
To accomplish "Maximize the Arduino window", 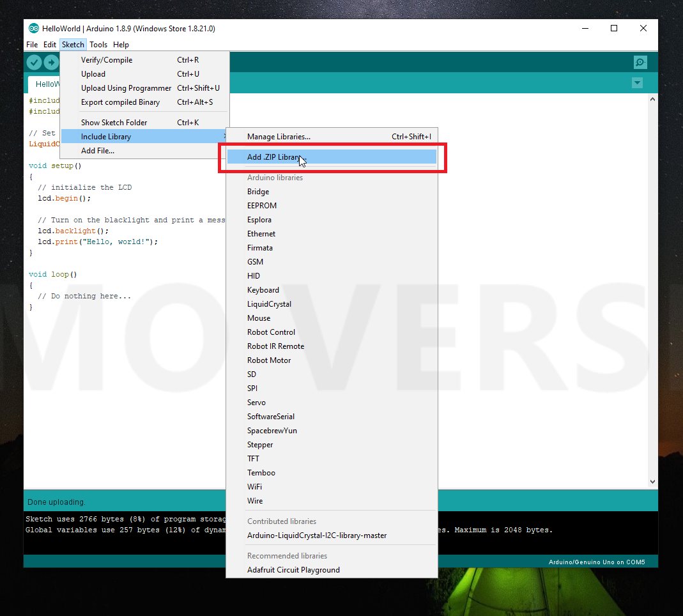I will (614, 28).
